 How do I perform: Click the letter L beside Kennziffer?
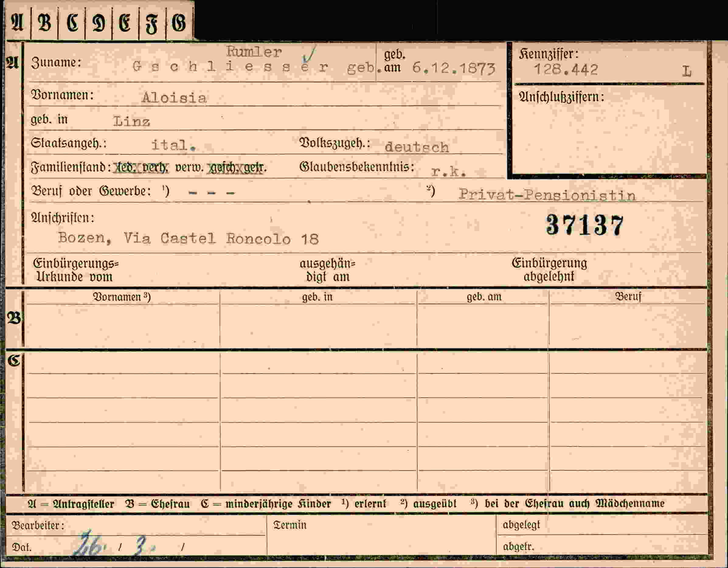pos(687,71)
